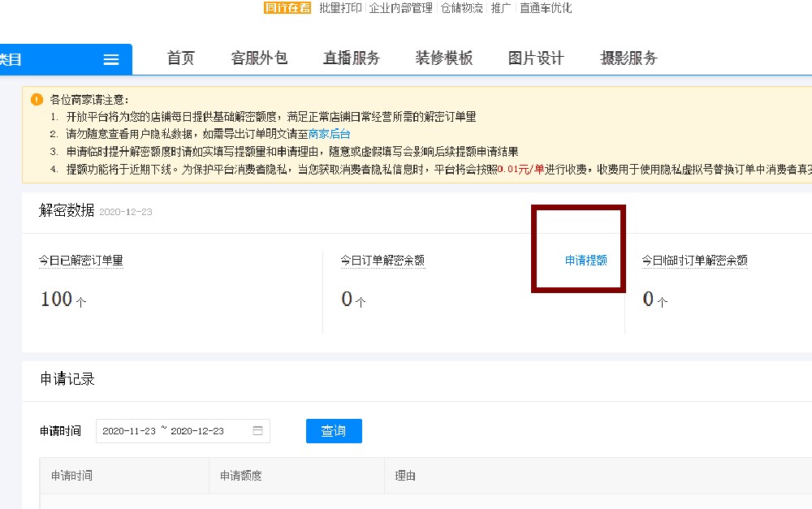
Task: Click 直通车优化 top link
Action: click(546, 8)
